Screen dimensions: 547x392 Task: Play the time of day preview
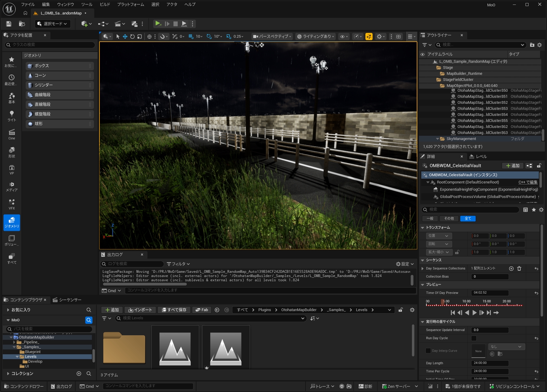[475, 312]
